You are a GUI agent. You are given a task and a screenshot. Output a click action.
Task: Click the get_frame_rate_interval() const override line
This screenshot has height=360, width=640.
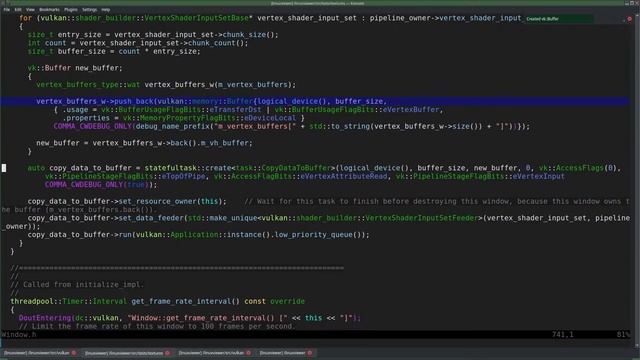coord(158,301)
